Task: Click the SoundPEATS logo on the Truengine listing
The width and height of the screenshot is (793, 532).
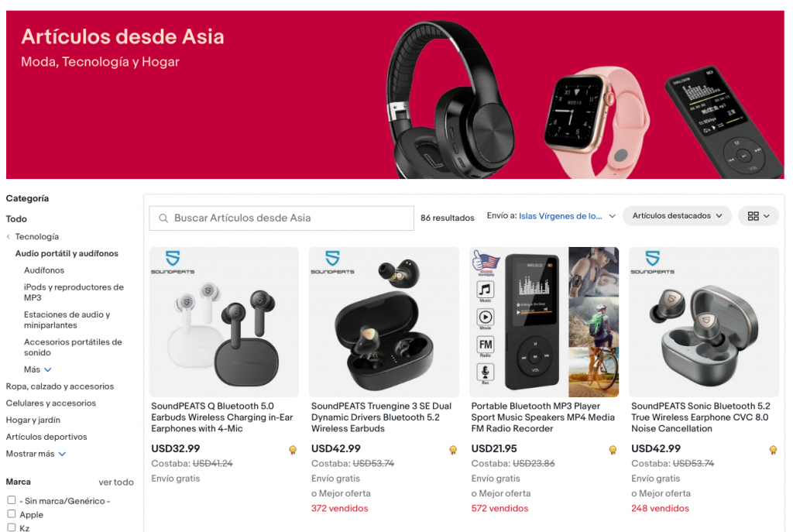Action: point(332,262)
